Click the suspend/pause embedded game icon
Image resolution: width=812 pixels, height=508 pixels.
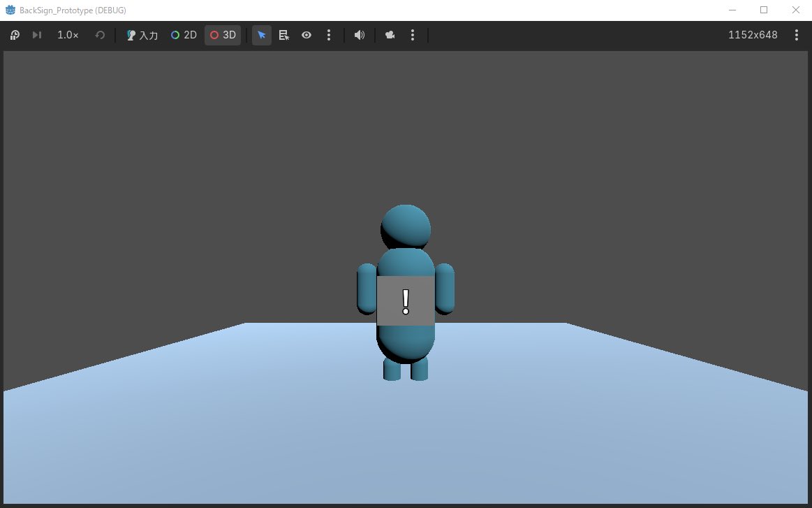pyautogui.click(x=15, y=35)
